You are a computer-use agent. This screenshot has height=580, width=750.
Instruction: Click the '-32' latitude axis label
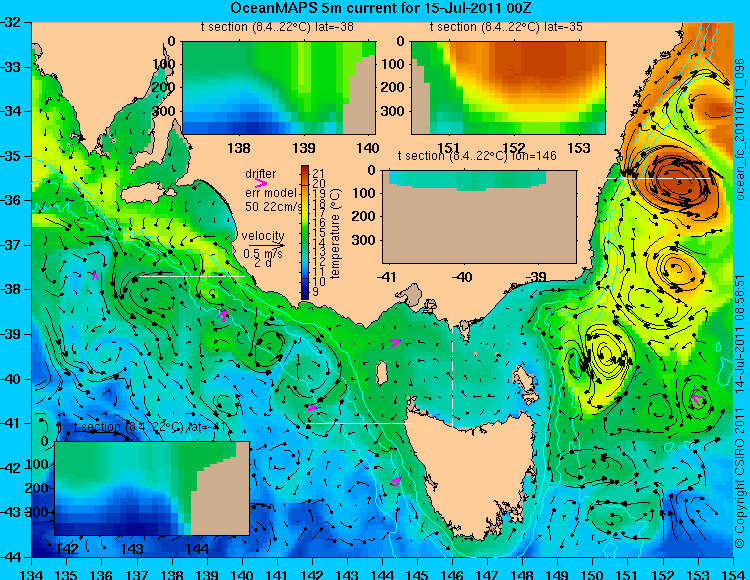(x=11, y=22)
